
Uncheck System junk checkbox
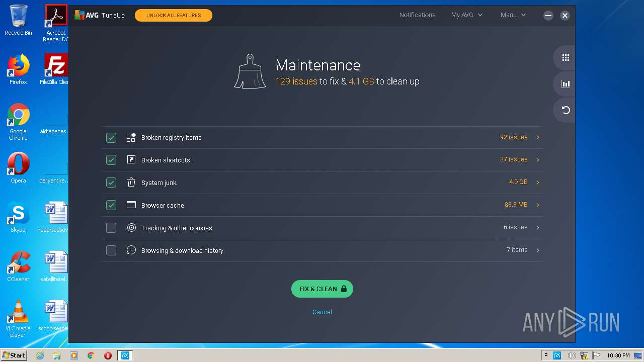[x=111, y=183]
